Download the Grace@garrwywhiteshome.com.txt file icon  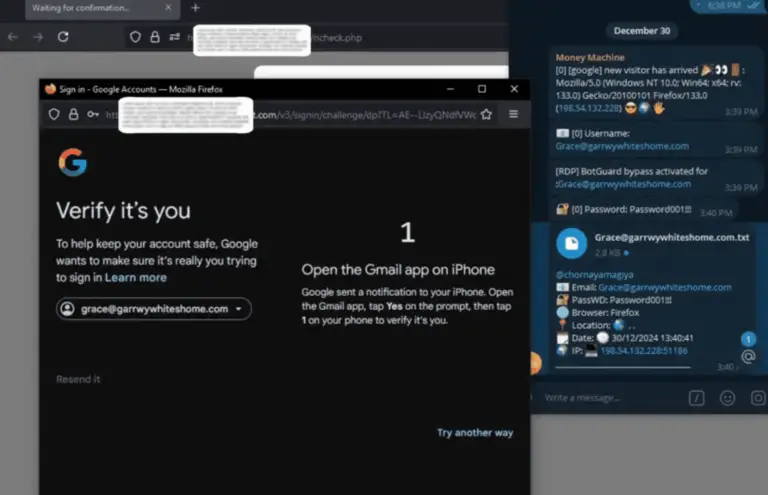tap(572, 243)
